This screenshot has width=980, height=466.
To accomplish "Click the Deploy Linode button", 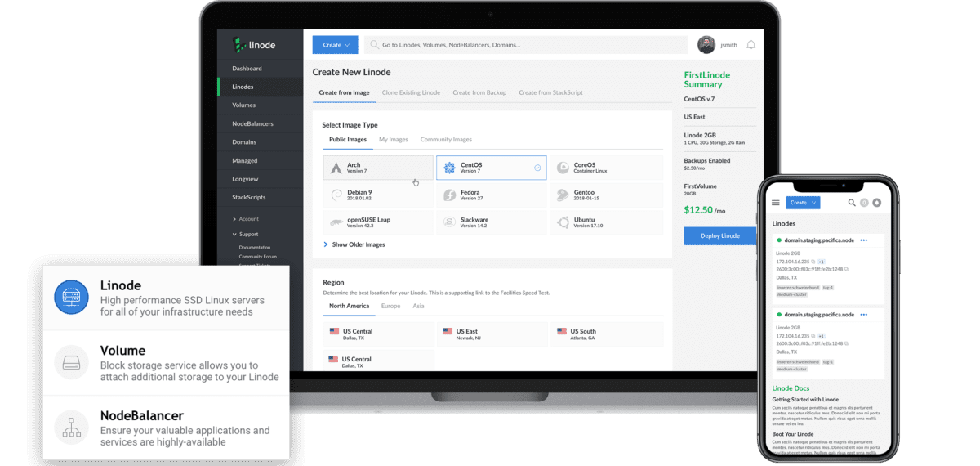I will tap(719, 236).
